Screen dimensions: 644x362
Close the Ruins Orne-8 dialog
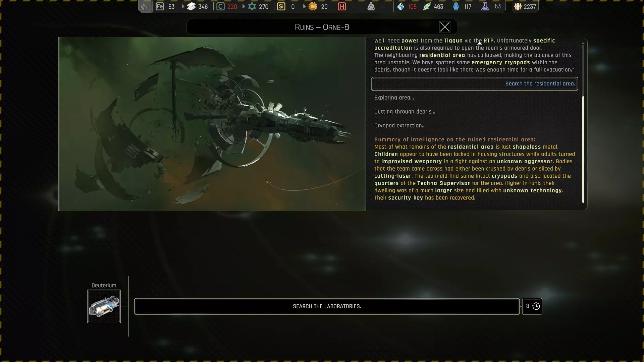pos(445,27)
